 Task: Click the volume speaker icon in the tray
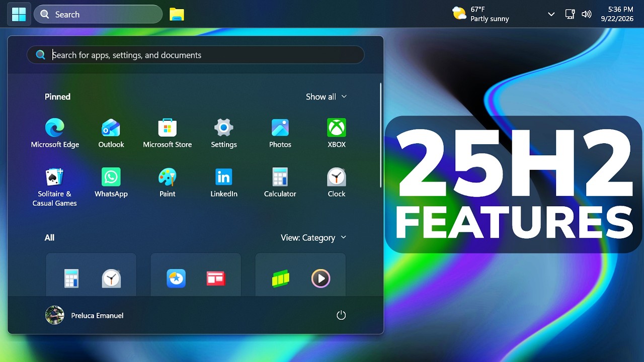point(586,14)
